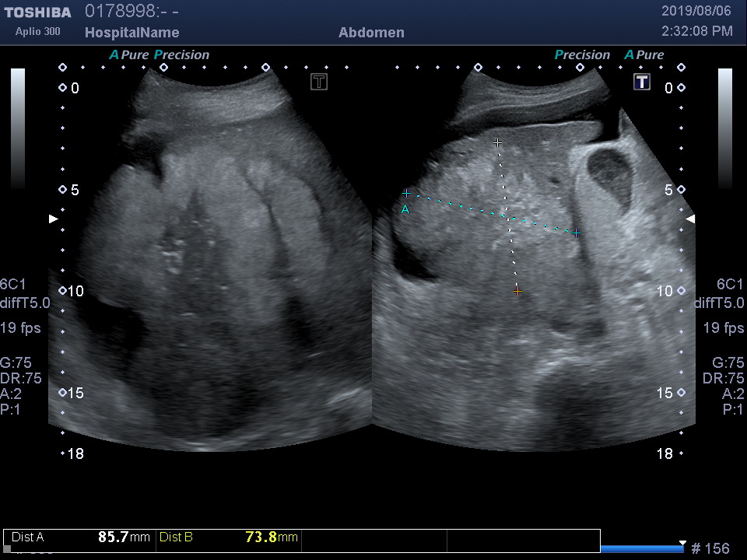
Task: Click depth mark 18 on left scale
Action: tap(75, 453)
